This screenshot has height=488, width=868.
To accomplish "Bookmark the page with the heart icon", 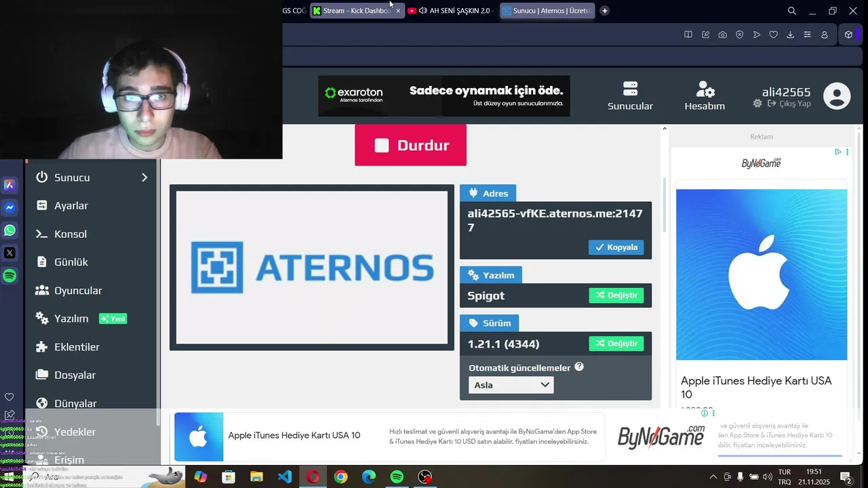I will (773, 35).
